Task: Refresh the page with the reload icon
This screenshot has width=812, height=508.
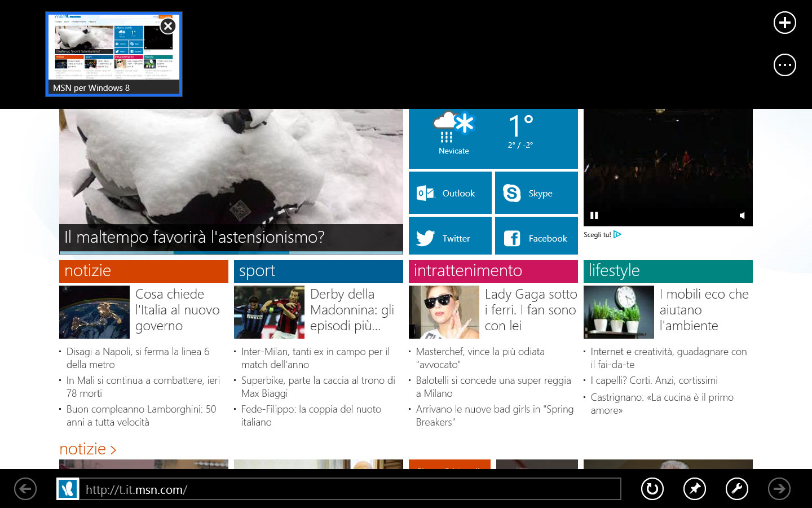Action: click(652, 489)
